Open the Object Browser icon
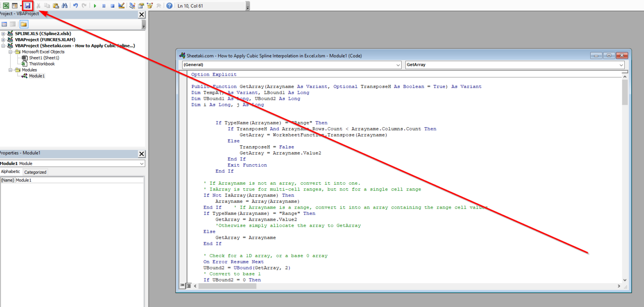Viewport: 644px width, 307px height. click(150, 5)
